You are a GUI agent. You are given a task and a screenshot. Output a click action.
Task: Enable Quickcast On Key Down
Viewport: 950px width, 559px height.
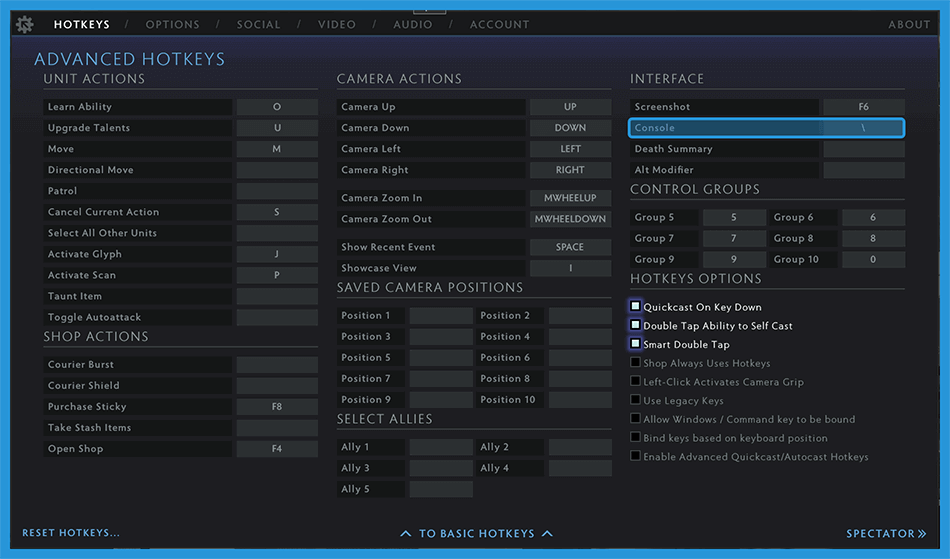click(x=635, y=306)
